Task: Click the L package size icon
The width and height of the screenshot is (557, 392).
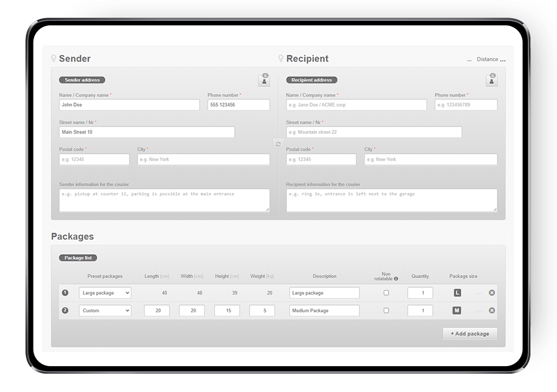Action: [x=457, y=293]
